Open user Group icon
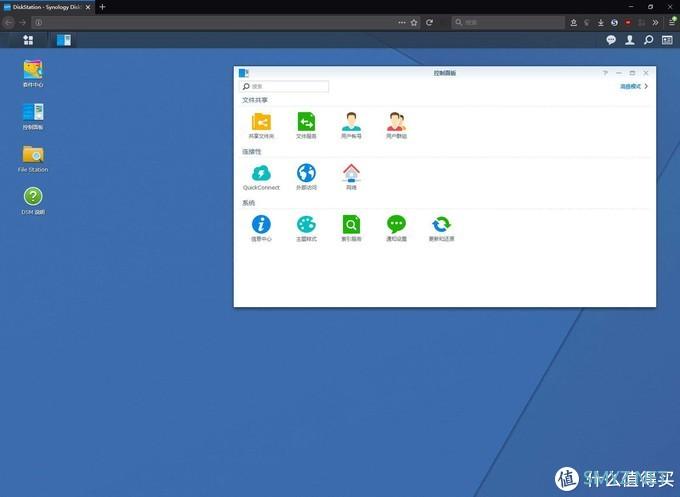The image size is (680, 497). click(x=396, y=125)
